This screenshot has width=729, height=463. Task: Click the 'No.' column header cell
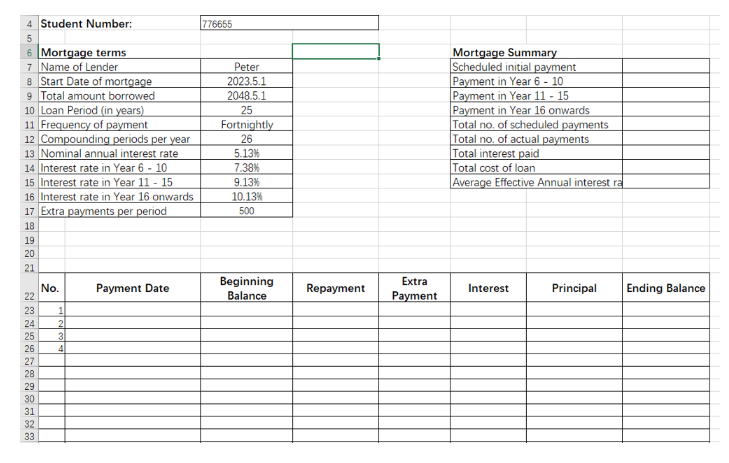(52, 288)
